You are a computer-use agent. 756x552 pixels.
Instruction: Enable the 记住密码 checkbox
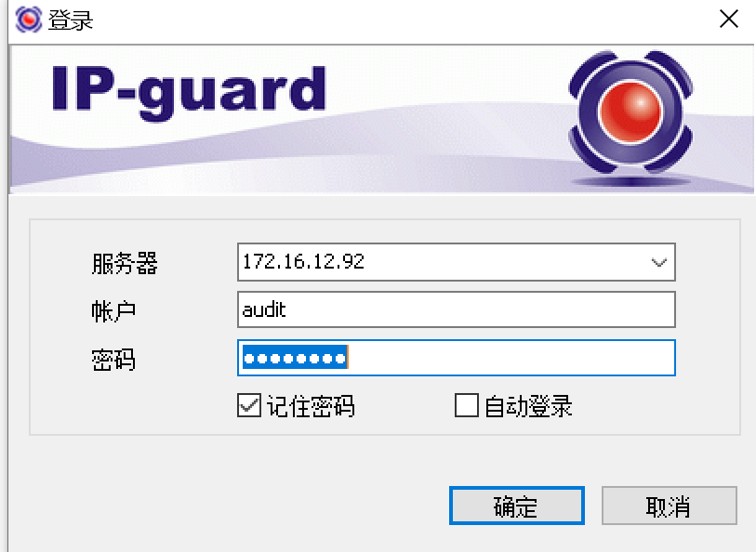coord(249,405)
